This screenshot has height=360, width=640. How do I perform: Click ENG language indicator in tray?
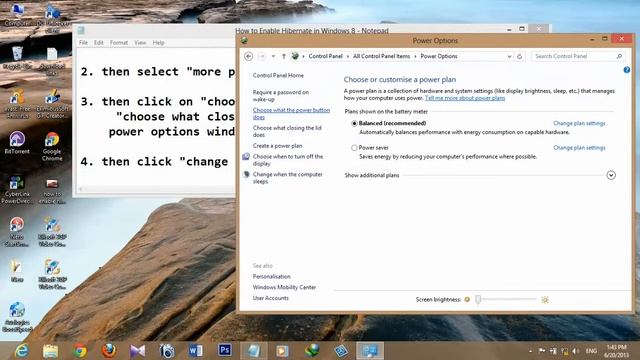tap(591, 351)
